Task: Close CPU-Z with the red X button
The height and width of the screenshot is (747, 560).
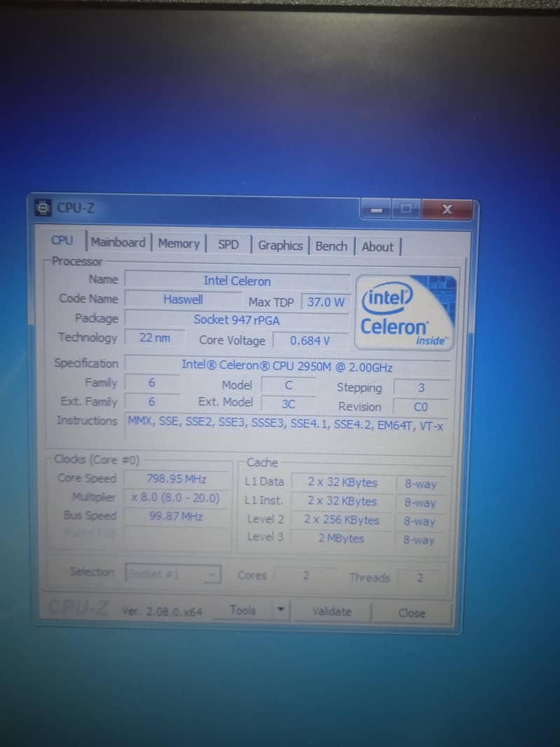Action: tap(447, 210)
